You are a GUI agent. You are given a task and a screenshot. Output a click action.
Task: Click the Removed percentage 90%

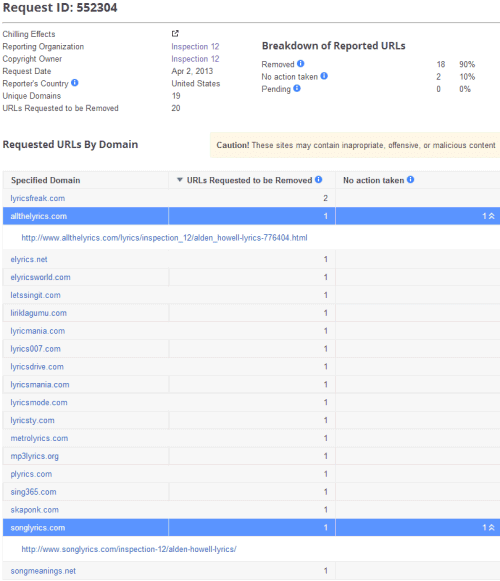pos(467,64)
